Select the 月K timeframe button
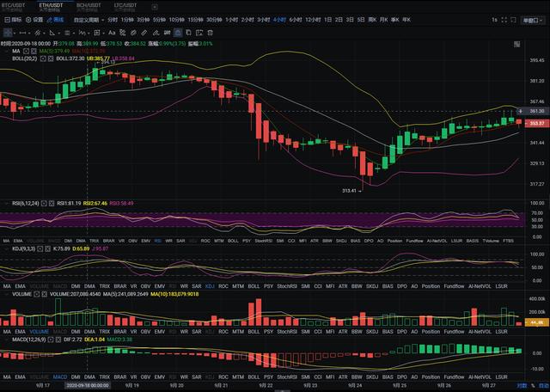 point(384,20)
